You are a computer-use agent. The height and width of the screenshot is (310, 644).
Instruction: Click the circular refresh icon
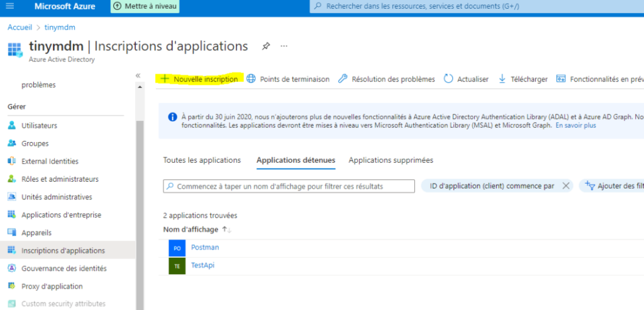pyautogui.click(x=448, y=79)
